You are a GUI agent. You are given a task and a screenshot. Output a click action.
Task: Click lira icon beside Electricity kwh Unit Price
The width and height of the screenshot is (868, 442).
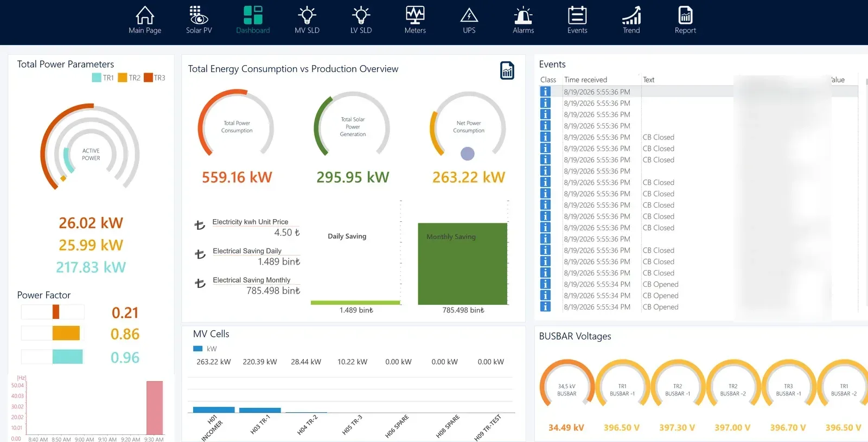pos(200,225)
